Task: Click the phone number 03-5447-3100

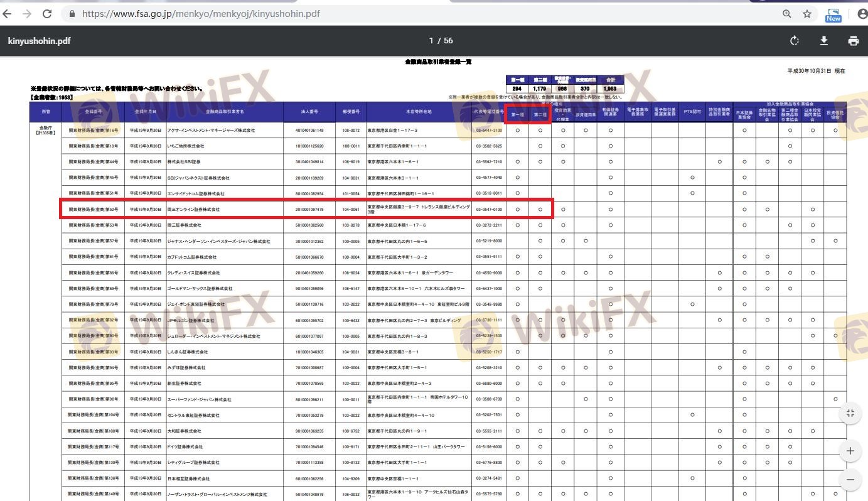Action: click(489, 131)
